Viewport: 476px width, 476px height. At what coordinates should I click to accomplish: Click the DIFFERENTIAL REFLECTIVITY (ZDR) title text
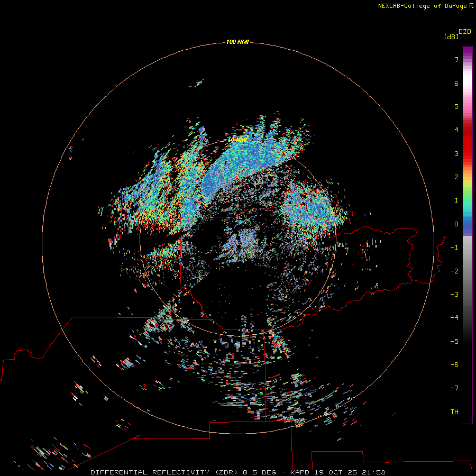166,472
